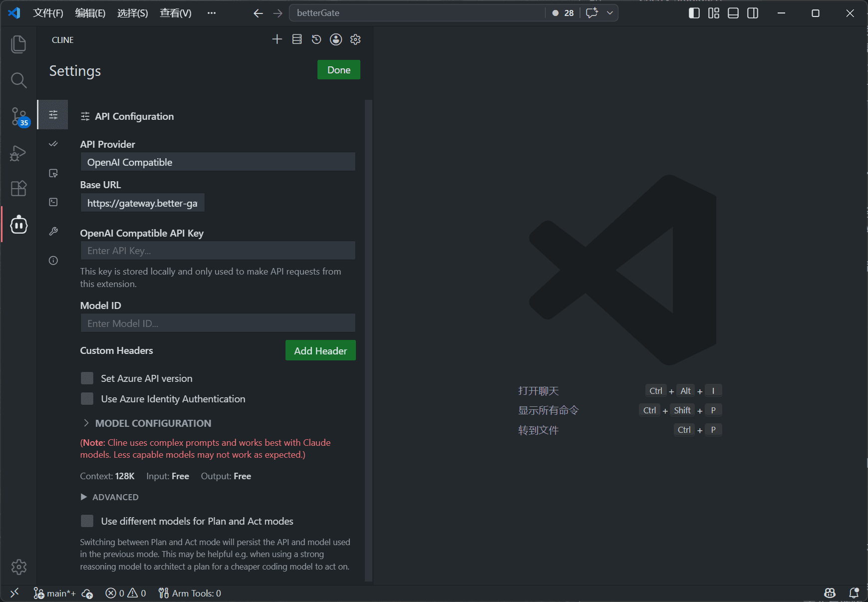868x602 pixels.
Task: Open the customize layout icon
Action: click(714, 13)
